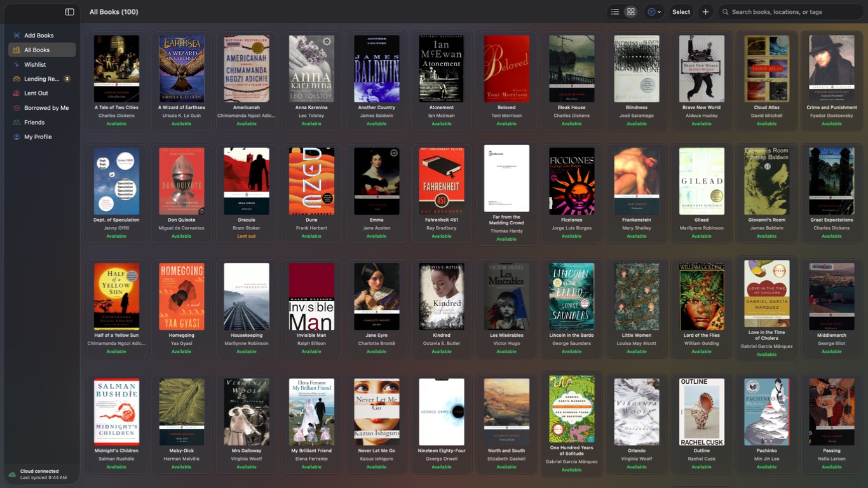Open the Ficciones book cover

[x=571, y=181]
